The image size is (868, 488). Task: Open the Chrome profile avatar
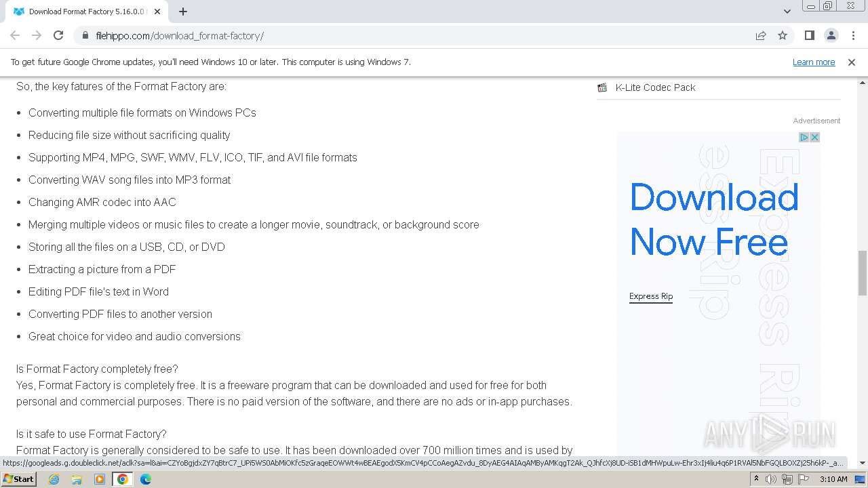tap(831, 35)
